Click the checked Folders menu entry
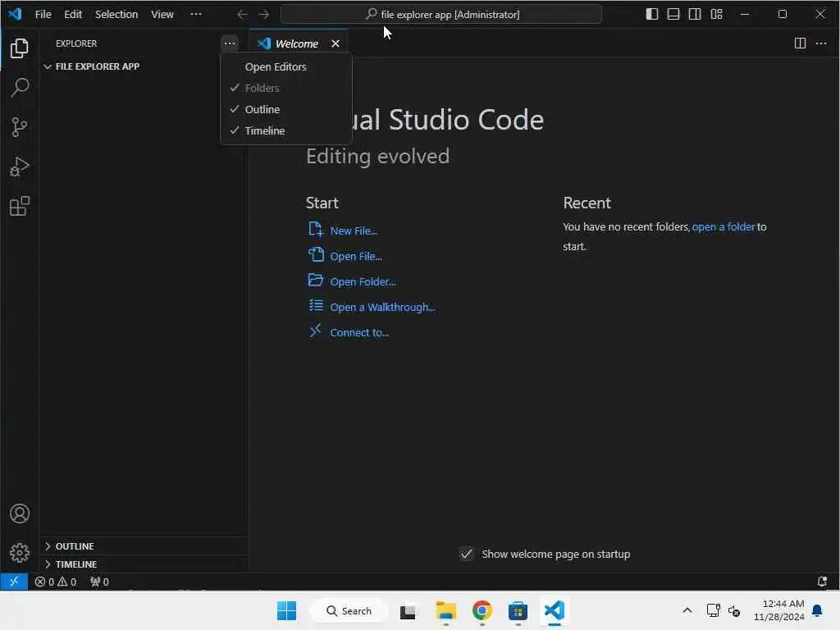Image resolution: width=840 pixels, height=630 pixels. (x=286, y=88)
